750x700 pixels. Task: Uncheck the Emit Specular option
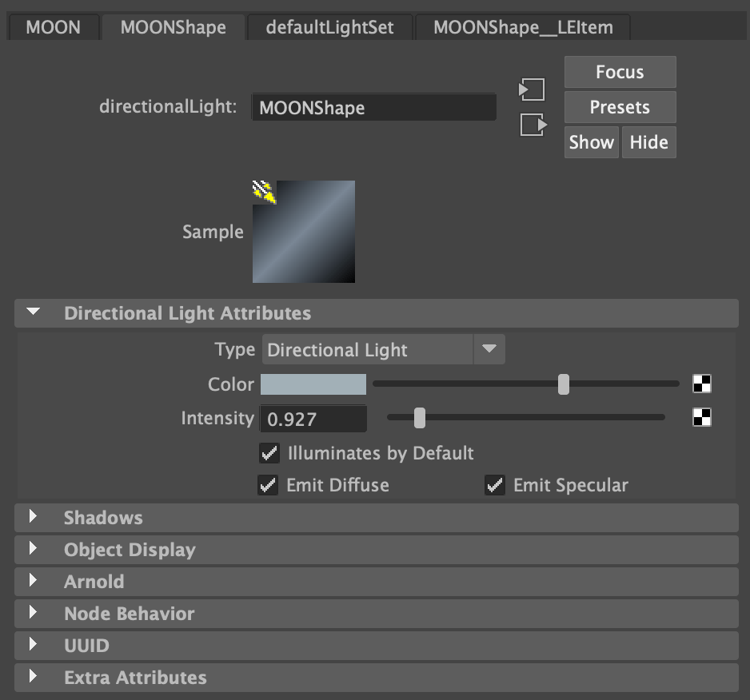[495, 485]
